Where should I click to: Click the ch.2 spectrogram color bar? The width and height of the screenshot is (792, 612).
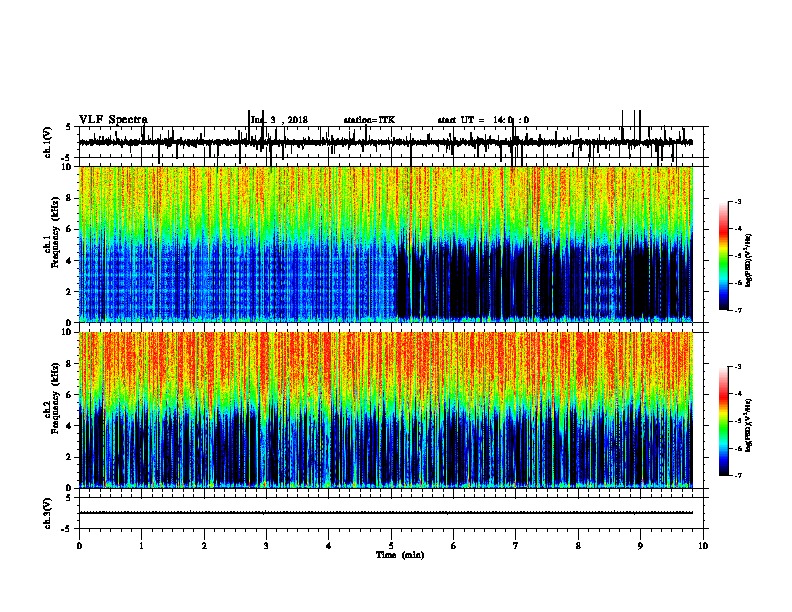click(x=724, y=421)
